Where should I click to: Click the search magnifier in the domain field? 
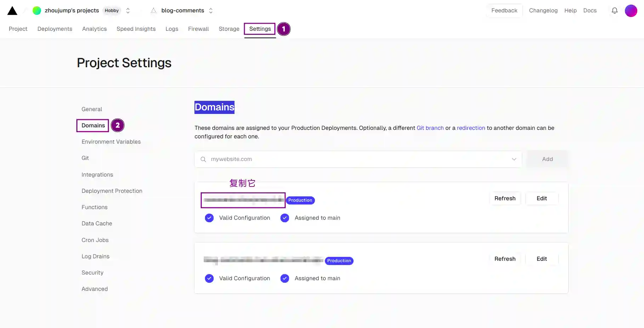[x=203, y=159]
